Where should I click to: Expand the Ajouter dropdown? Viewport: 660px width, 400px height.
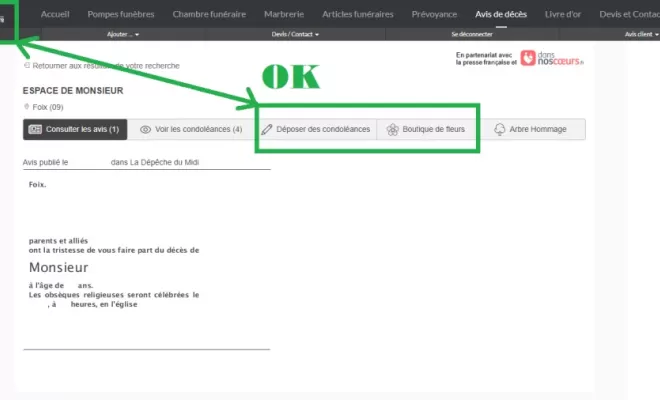tap(123, 34)
